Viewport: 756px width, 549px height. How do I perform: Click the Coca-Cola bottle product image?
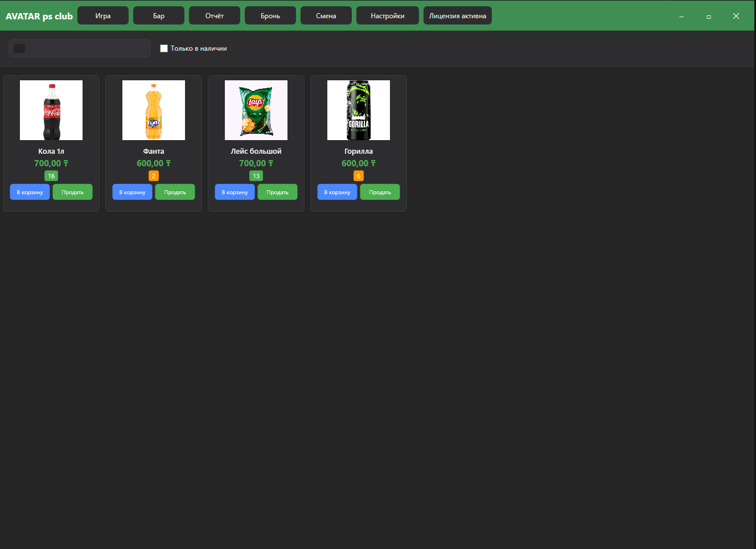pyautogui.click(x=51, y=110)
